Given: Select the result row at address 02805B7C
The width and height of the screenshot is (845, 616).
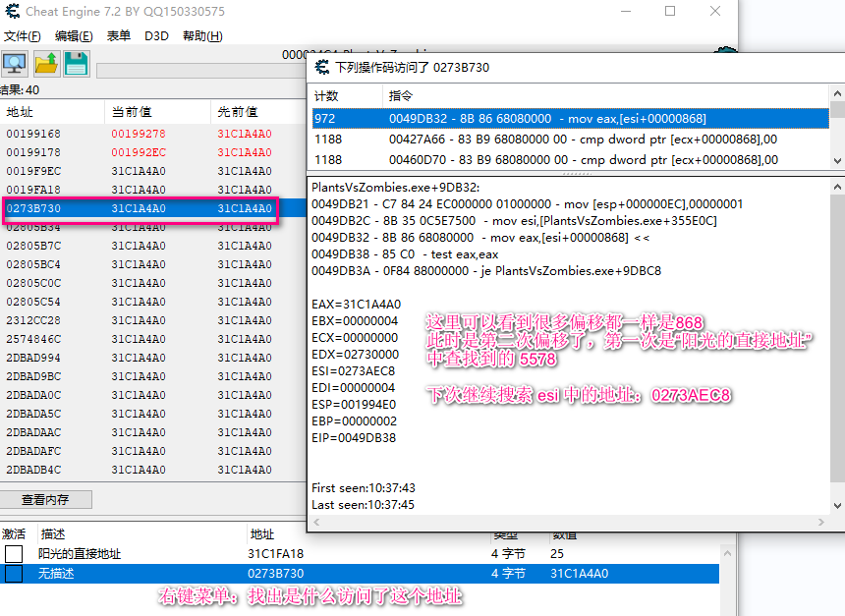Looking at the screenshot, I should point(153,246).
